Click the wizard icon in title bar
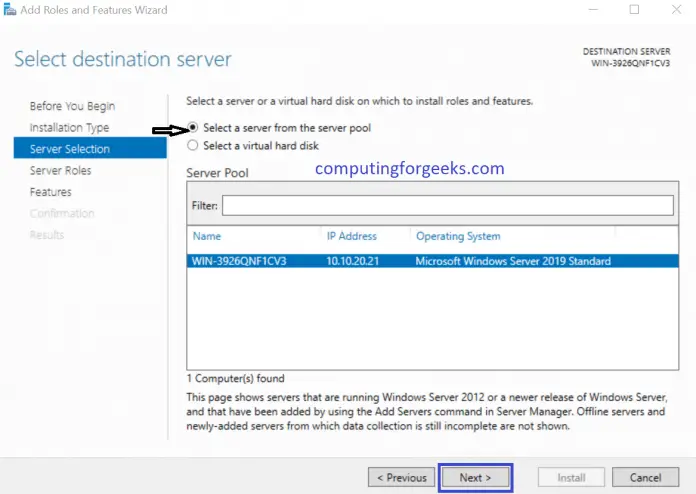 9,10
